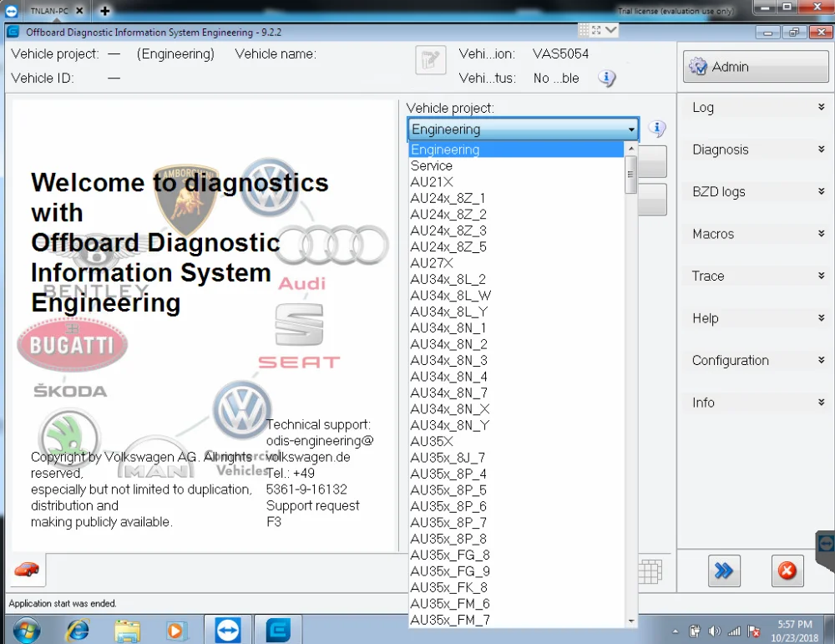Viewport: 835px width, 644px height.
Task: Click the red car icon at bottom left
Action: (x=27, y=570)
